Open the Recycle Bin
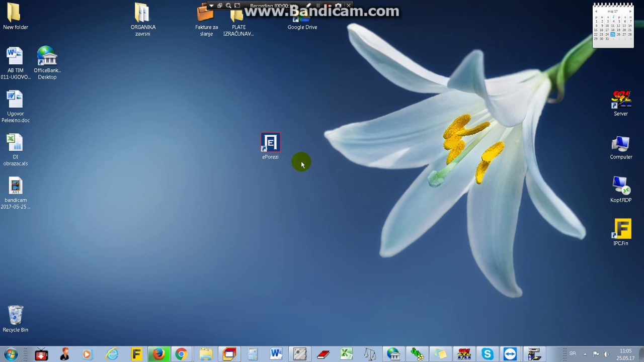This screenshot has height=362, width=644. [15, 319]
